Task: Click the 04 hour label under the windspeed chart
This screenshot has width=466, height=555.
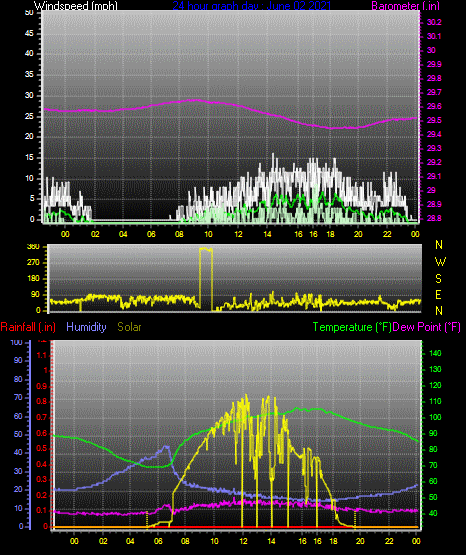Action: (x=123, y=234)
